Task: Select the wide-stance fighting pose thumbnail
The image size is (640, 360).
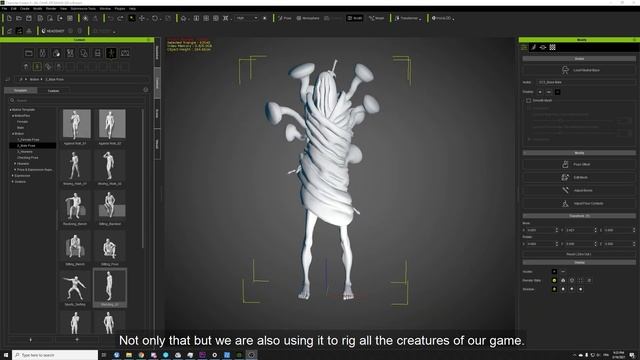Action: pos(75,286)
